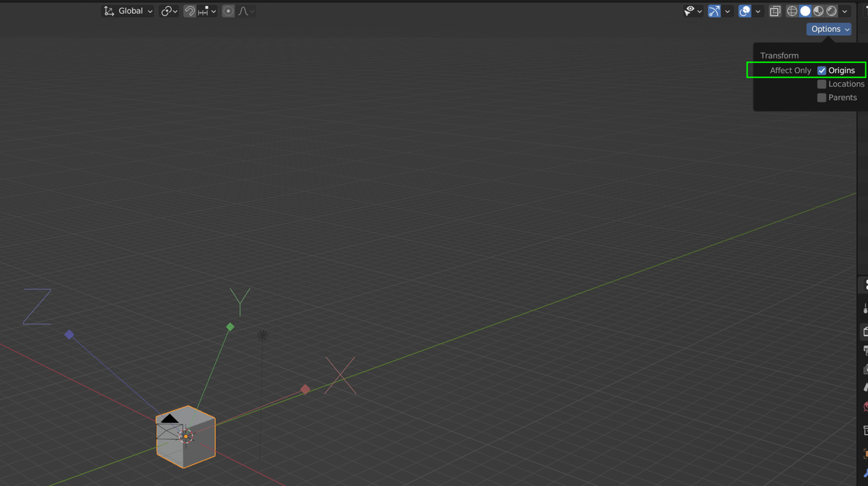Close the Options popover button
The height and width of the screenshot is (486, 868).
[829, 29]
